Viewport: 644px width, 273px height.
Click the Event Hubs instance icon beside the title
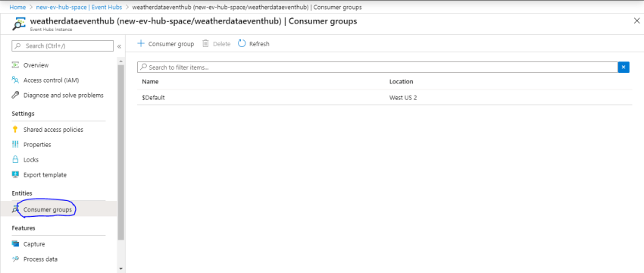click(19, 24)
